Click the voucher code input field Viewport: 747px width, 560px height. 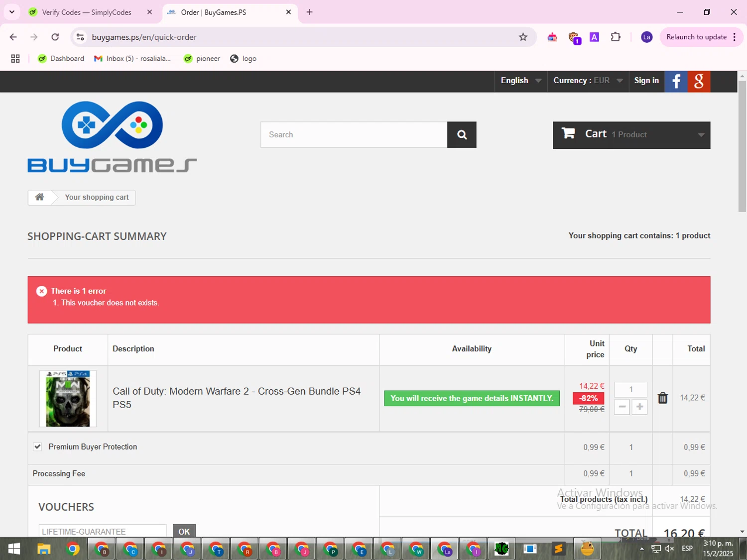(x=103, y=531)
